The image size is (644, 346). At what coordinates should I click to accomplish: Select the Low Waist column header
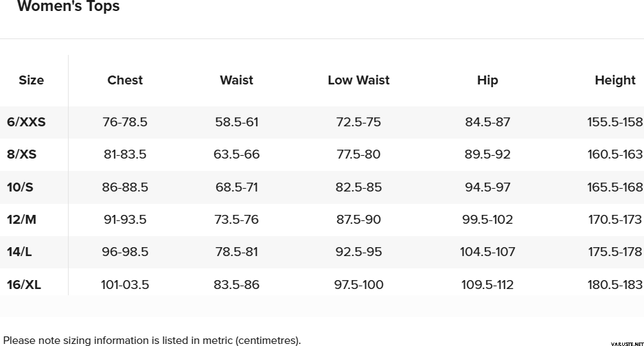358,80
